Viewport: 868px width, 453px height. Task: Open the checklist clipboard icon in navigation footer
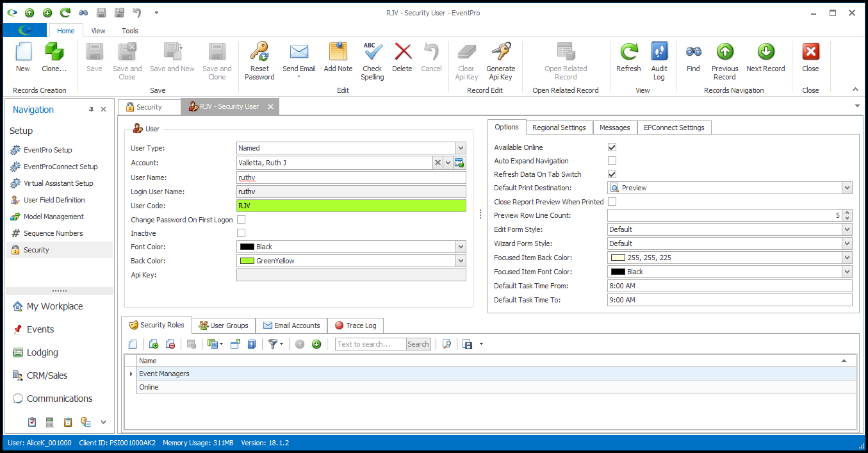pos(32,422)
